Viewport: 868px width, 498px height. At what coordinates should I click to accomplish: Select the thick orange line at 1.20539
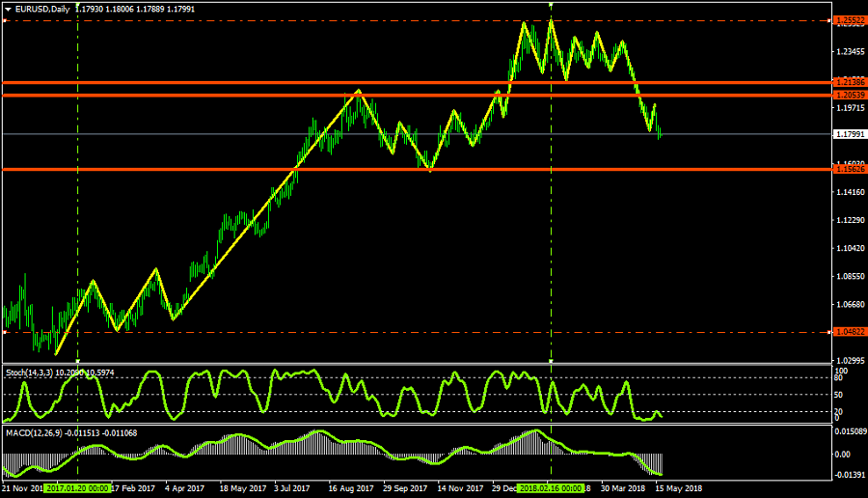point(418,96)
